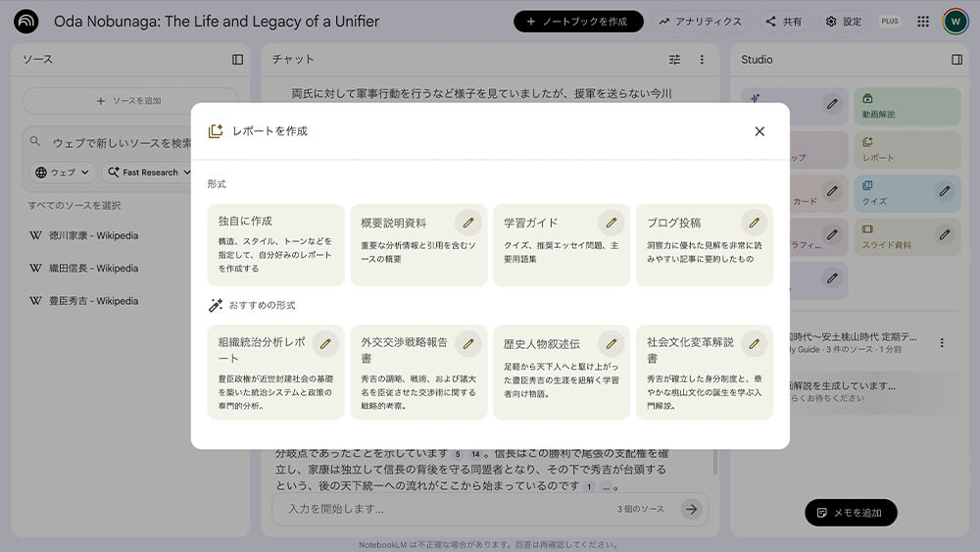Viewport: 980px width, 552px height.
Task: Click pencil icon on ブログ投稿 card
Action: click(754, 223)
